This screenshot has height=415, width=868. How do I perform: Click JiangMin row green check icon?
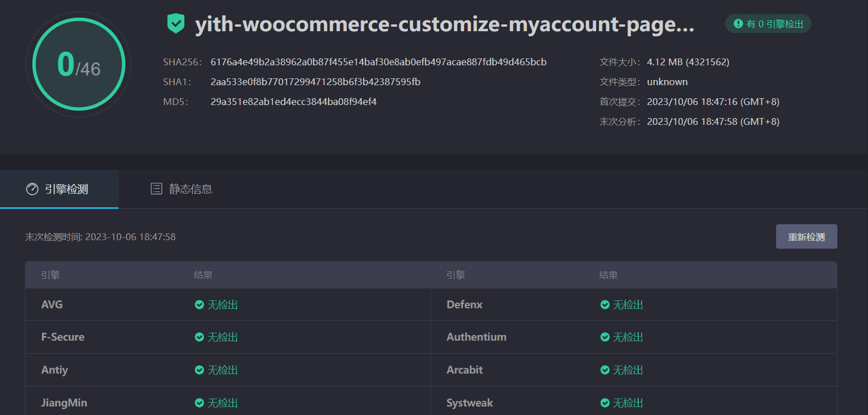click(199, 403)
